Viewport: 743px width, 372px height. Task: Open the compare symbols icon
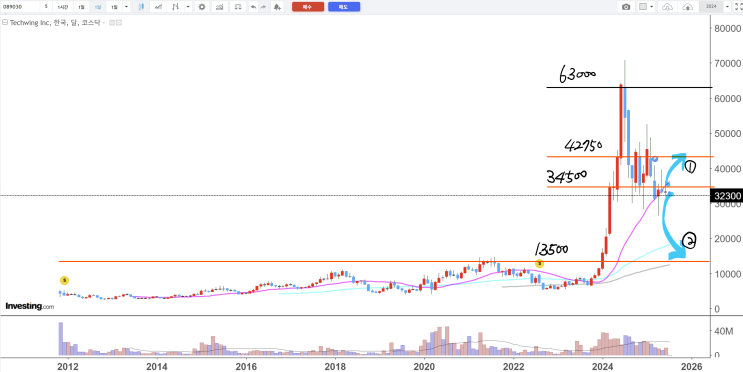pos(238,7)
